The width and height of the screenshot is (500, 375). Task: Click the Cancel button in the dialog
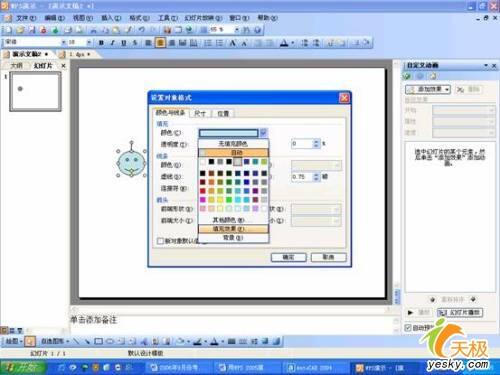[x=328, y=257]
